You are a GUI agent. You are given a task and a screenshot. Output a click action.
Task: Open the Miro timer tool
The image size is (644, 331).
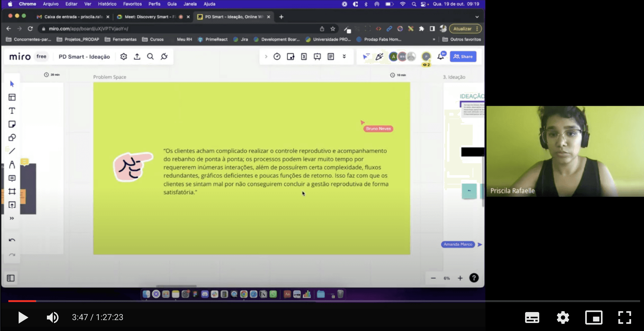pos(277,57)
